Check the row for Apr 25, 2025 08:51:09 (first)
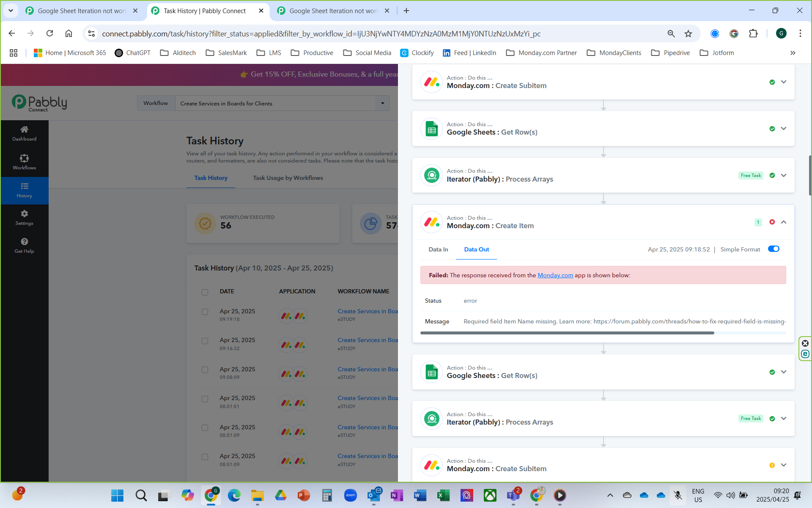The width and height of the screenshot is (812, 508). (205, 428)
